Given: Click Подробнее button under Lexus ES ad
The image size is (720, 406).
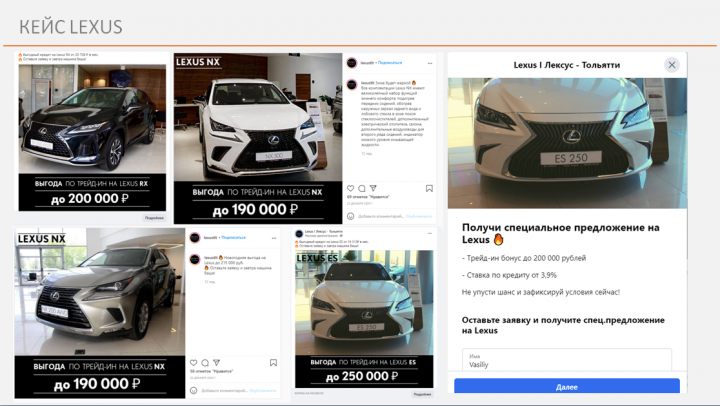Looking at the screenshot, I should coord(422,394).
